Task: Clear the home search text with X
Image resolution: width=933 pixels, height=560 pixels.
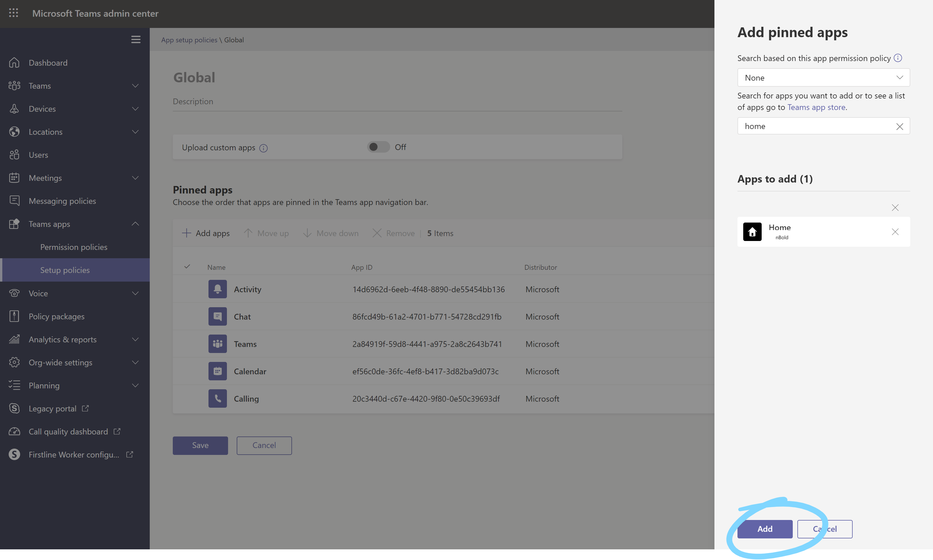Action: point(899,126)
